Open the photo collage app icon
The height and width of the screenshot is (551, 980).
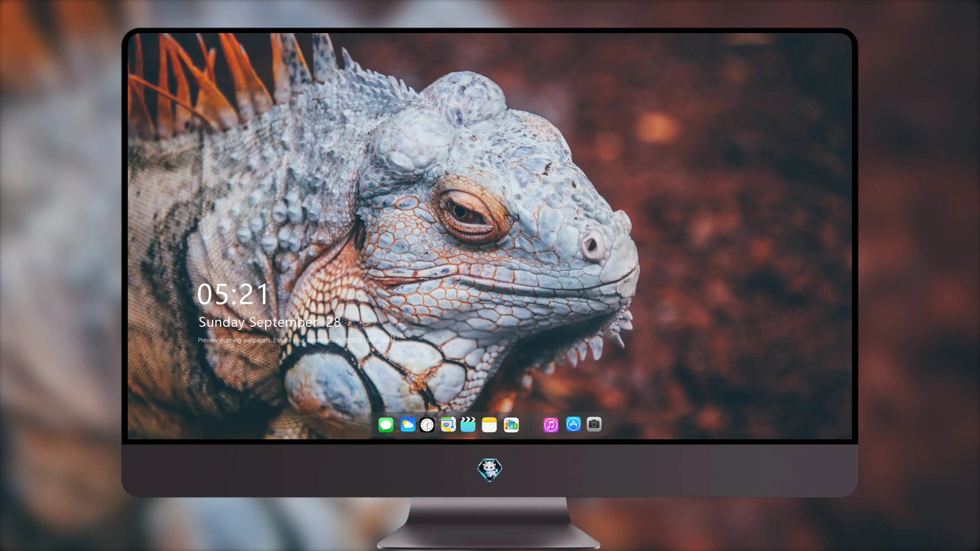511,425
